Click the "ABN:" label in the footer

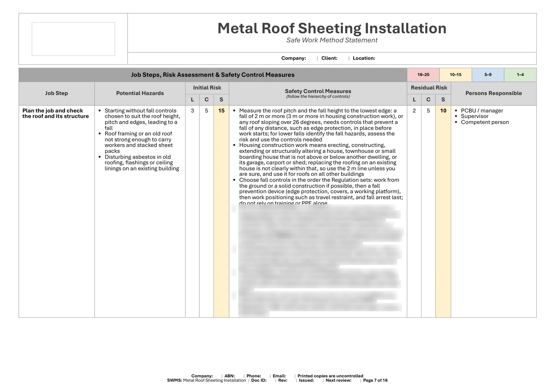tap(230, 376)
